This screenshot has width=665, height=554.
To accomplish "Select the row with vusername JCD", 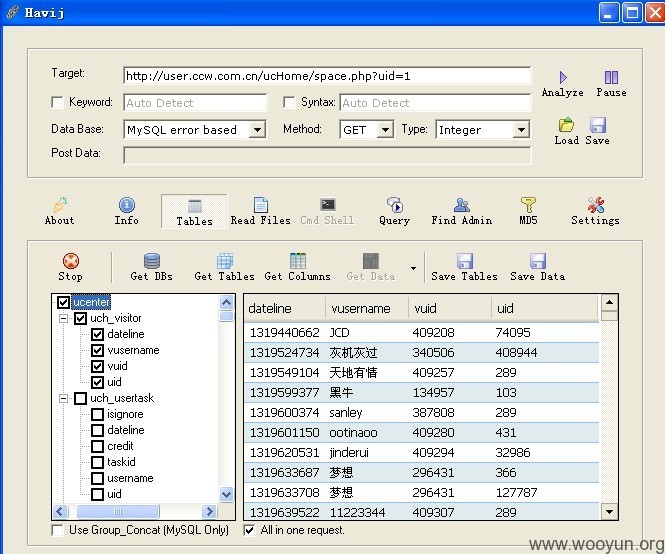I will tap(422, 333).
